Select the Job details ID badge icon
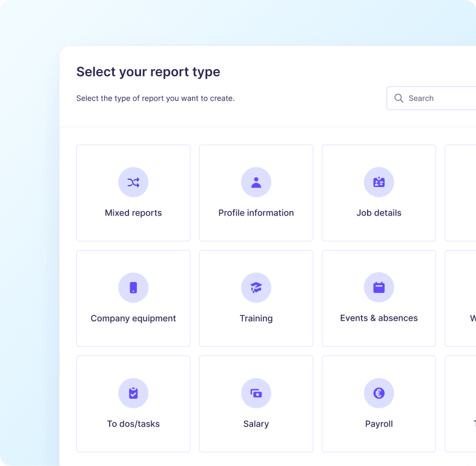Image resolution: width=476 pixels, height=466 pixels. 379,182
